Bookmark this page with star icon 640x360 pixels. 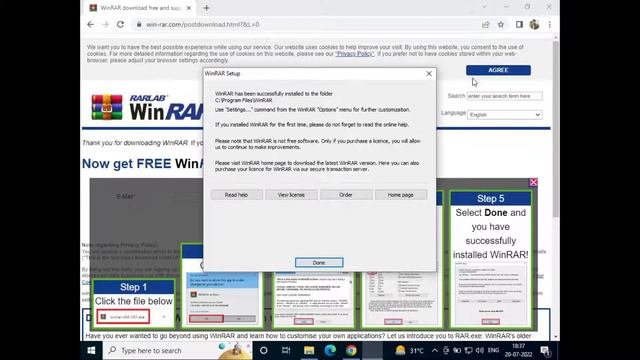501,24
